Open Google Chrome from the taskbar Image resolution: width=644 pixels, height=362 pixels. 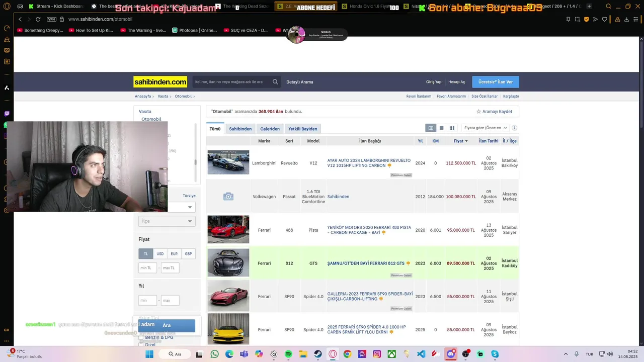point(347,354)
